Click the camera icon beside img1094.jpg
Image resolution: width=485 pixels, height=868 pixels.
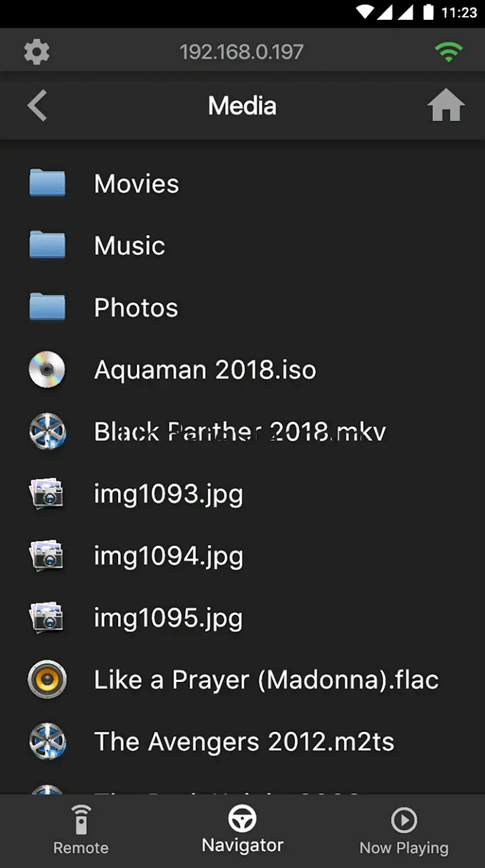47,556
